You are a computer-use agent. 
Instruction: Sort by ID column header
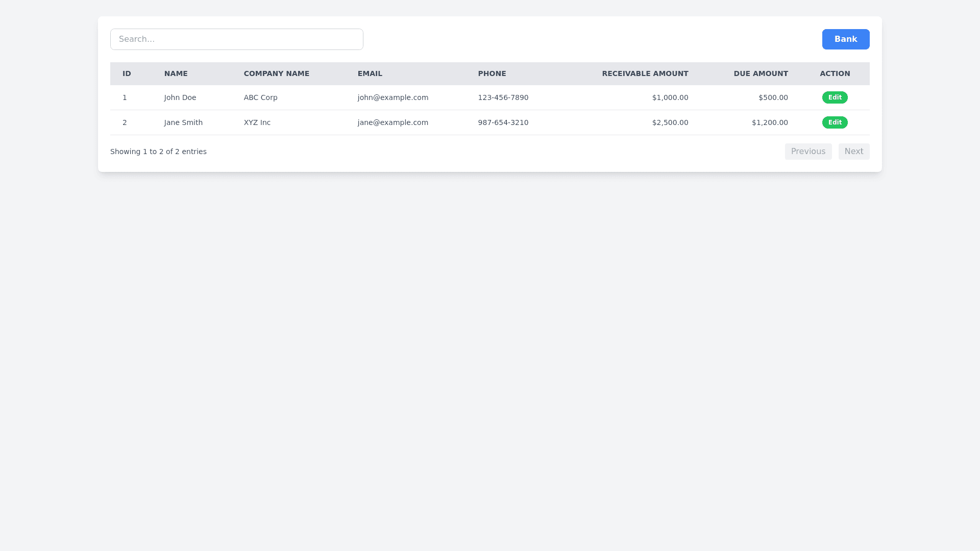[127, 73]
